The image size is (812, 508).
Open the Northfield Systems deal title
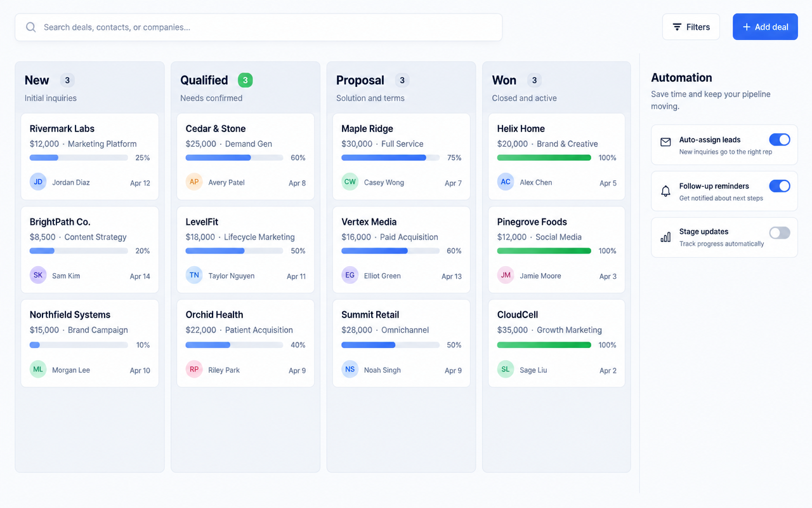click(70, 315)
